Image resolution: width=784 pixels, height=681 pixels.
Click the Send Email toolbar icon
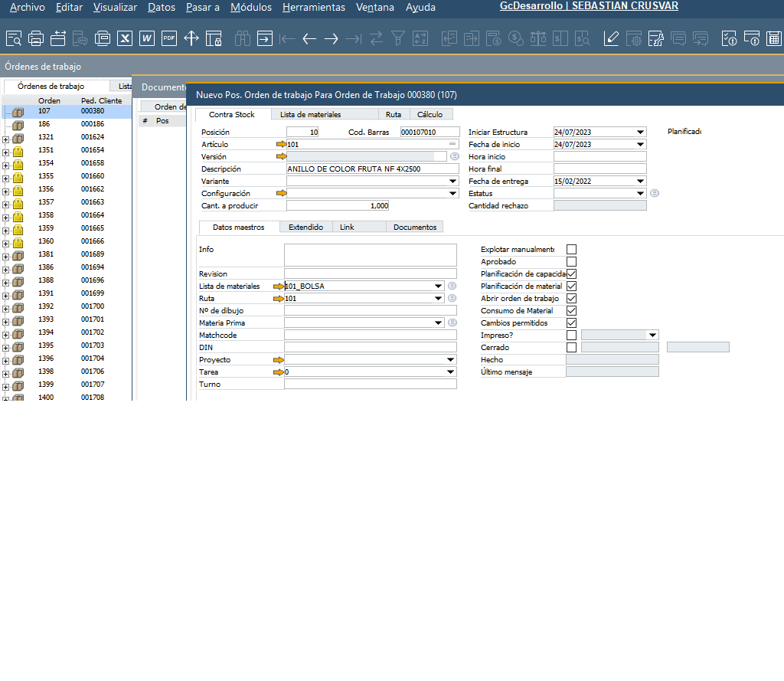point(58,38)
